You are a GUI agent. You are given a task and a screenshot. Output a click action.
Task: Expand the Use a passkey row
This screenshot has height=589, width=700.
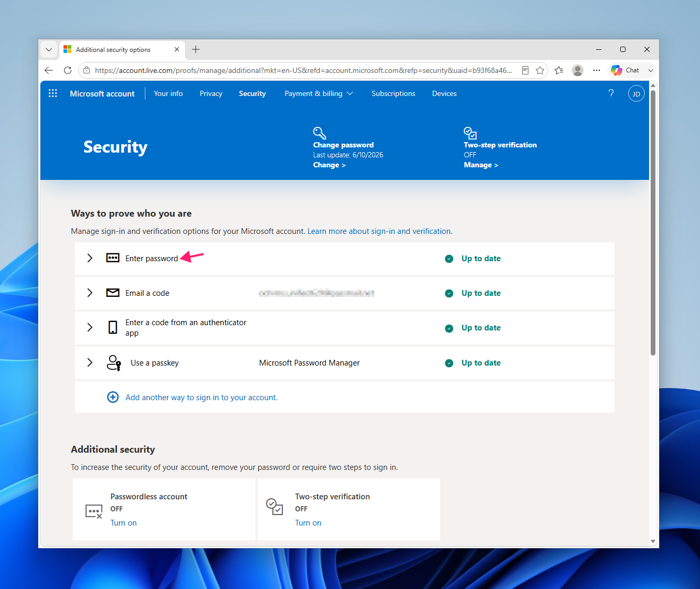tap(90, 362)
